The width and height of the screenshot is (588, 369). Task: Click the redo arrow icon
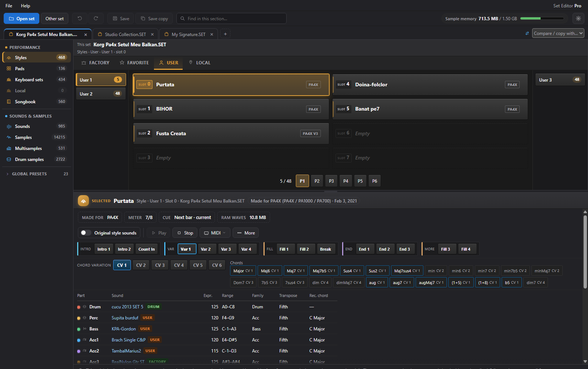pos(96,18)
